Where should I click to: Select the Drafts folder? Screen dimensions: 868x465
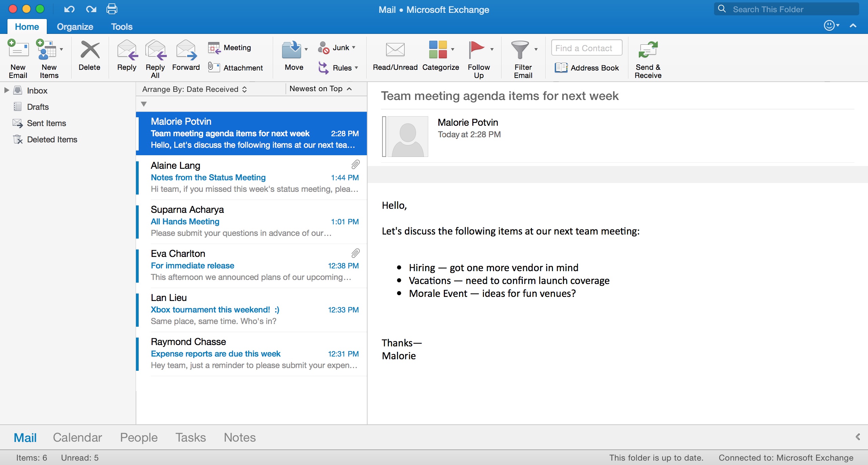click(38, 106)
